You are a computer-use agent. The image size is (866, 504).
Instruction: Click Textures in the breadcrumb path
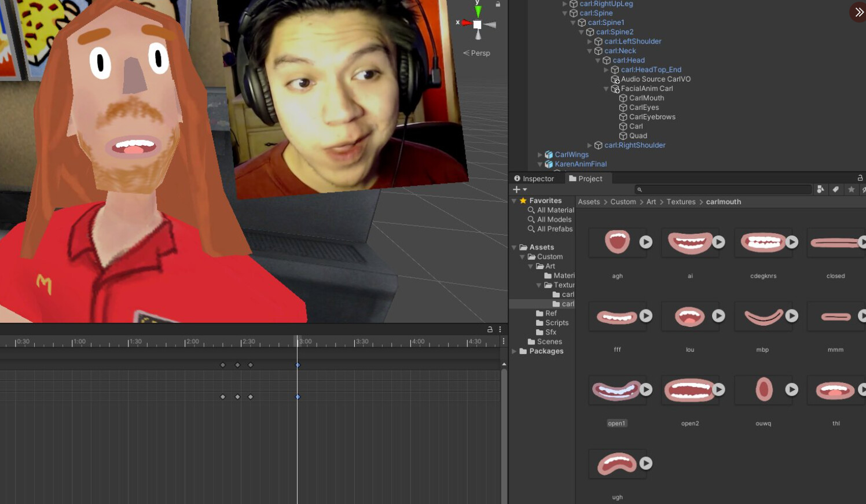[x=681, y=202]
